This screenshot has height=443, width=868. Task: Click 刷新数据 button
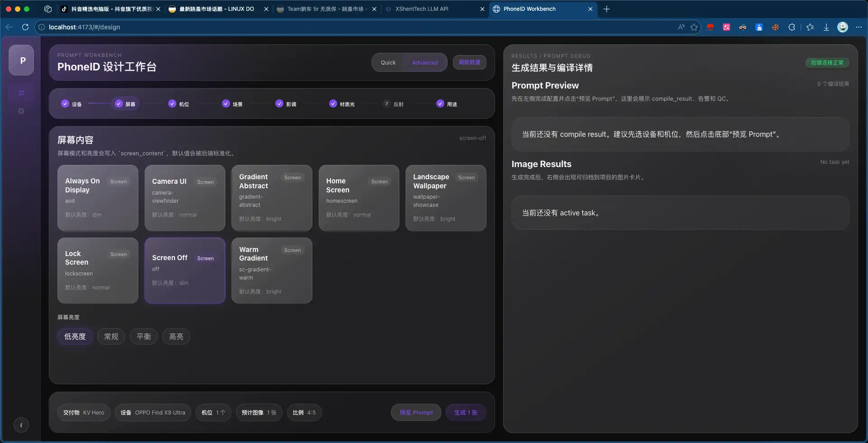click(x=470, y=62)
